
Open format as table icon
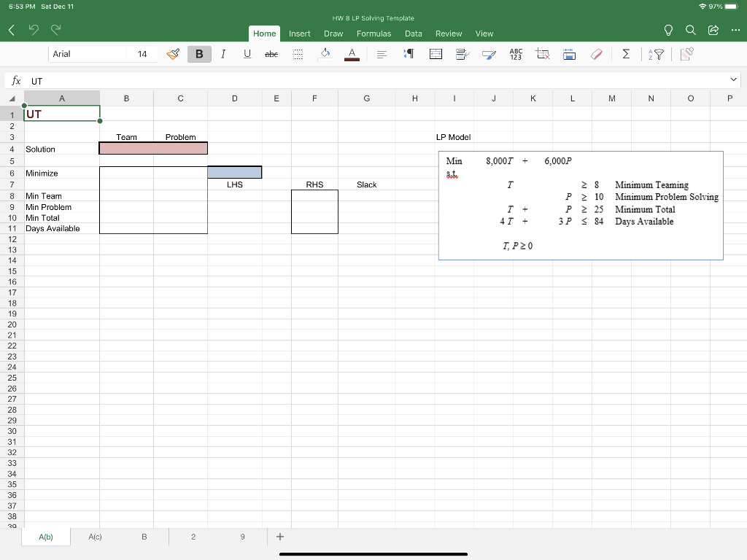(x=489, y=54)
